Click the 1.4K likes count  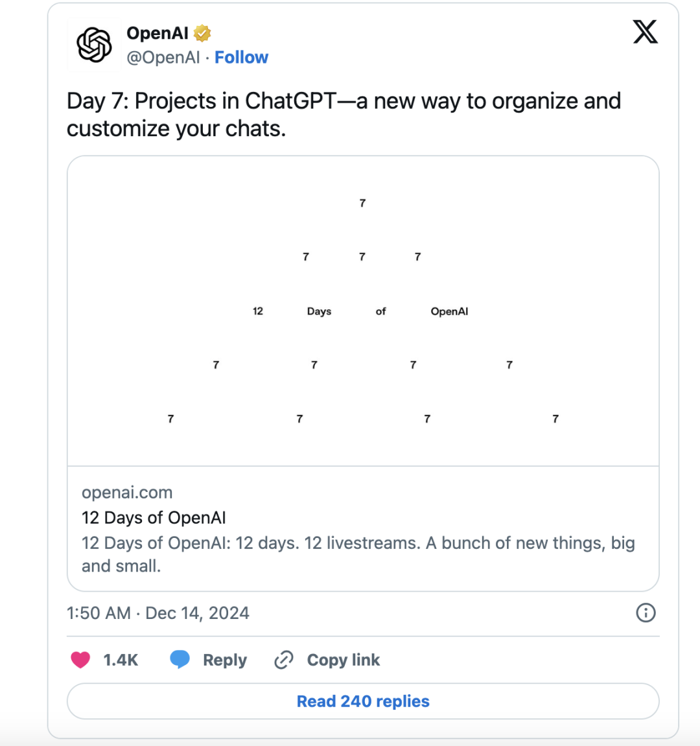click(121, 660)
